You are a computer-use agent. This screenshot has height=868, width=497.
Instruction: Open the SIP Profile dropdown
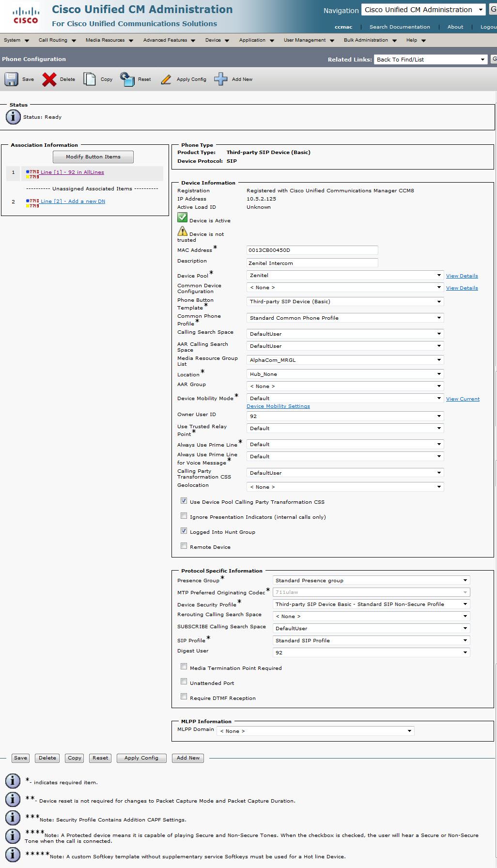371,640
